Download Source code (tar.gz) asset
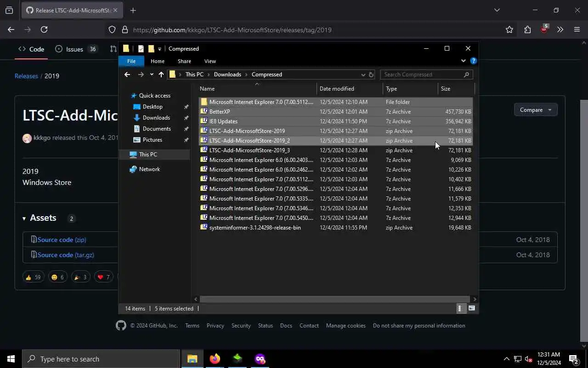Viewport: 588px width, 368px height. click(x=66, y=255)
